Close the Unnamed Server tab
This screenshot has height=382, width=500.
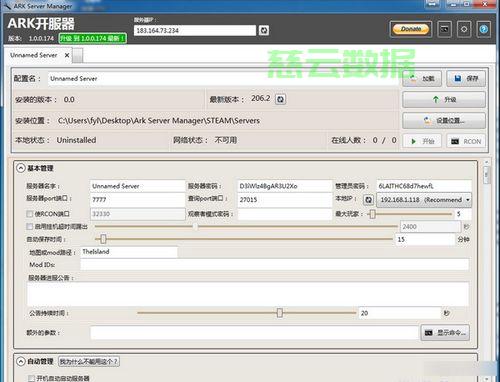(x=67, y=55)
